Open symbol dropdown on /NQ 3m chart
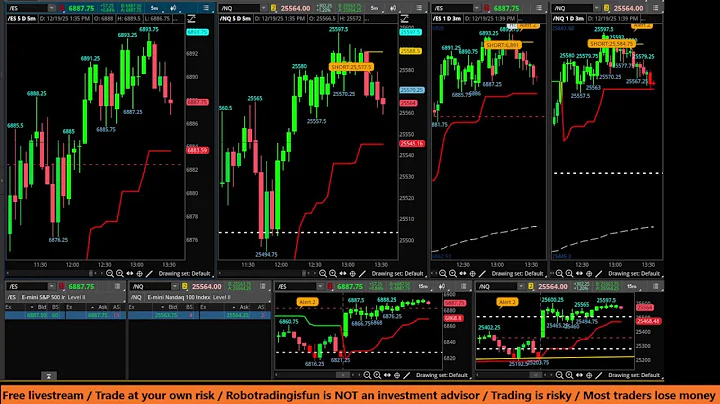This screenshot has height=404, width=720. point(596,8)
